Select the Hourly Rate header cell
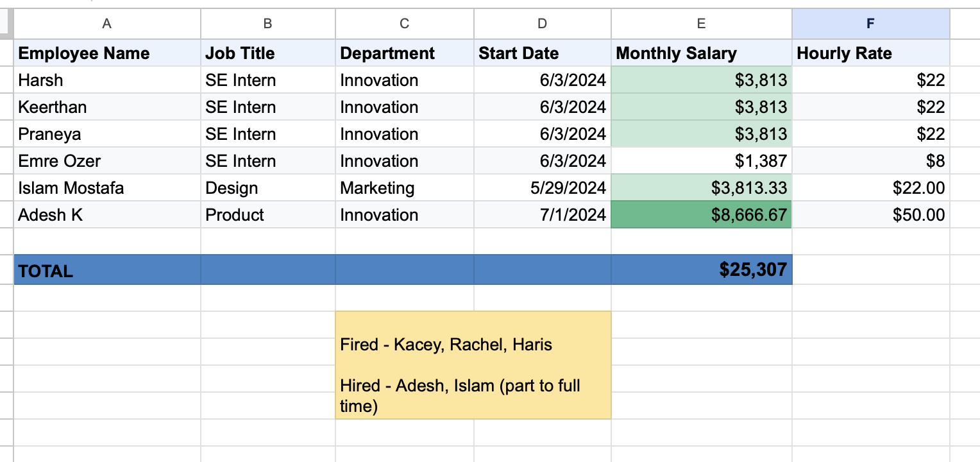 pyautogui.click(x=870, y=53)
